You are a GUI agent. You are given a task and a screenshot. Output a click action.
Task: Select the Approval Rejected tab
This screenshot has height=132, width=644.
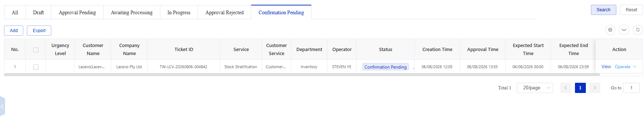click(225, 12)
